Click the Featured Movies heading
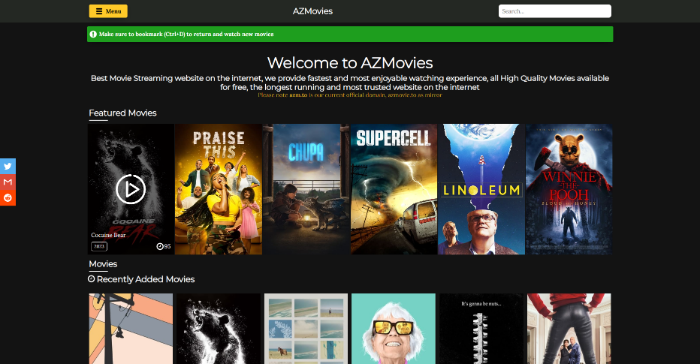The width and height of the screenshot is (700, 364). (122, 113)
